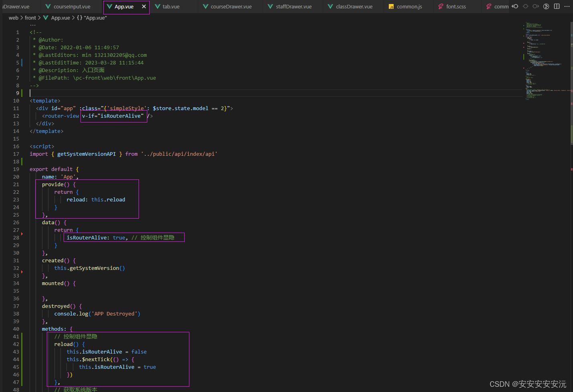The width and height of the screenshot is (573, 392).
Task: Click the export default statement
Action: coord(51,169)
